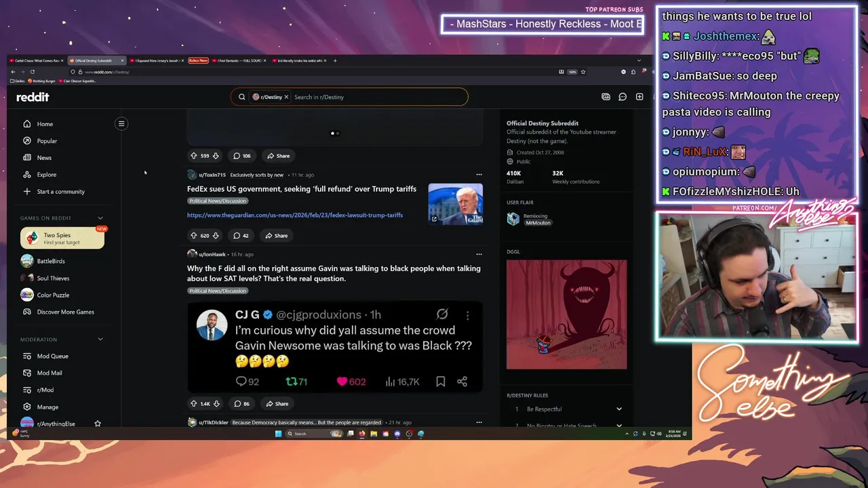868x488 pixels.
Task: Open Firefox from the taskbar
Action: (362, 434)
